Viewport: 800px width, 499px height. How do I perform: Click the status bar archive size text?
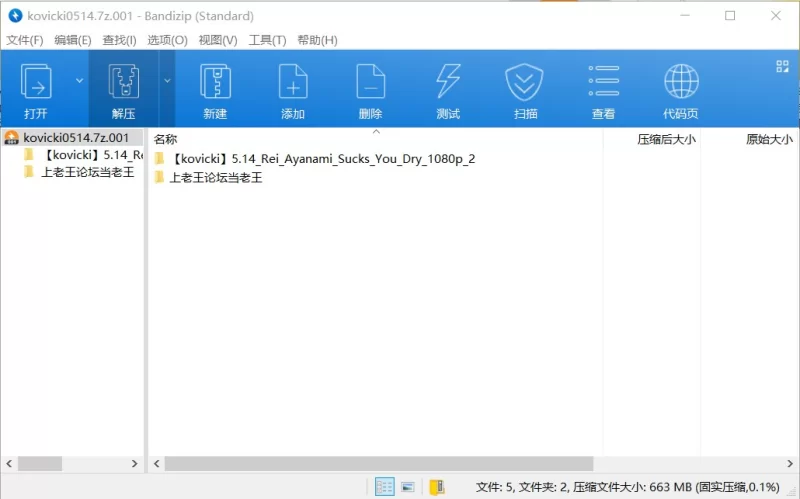tap(628, 487)
